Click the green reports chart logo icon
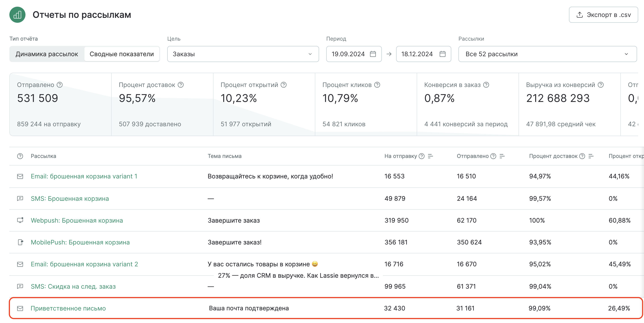The height and width of the screenshot is (323, 644). tap(17, 15)
